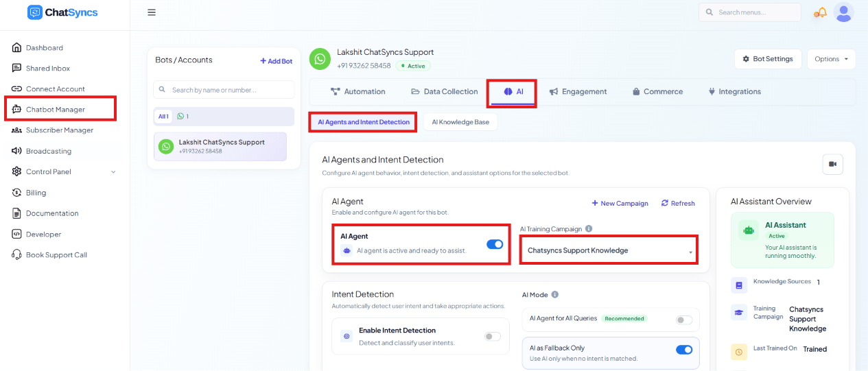The height and width of the screenshot is (371, 868).
Task: Click the info icon beside AI Training Campaign
Action: point(589,229)
